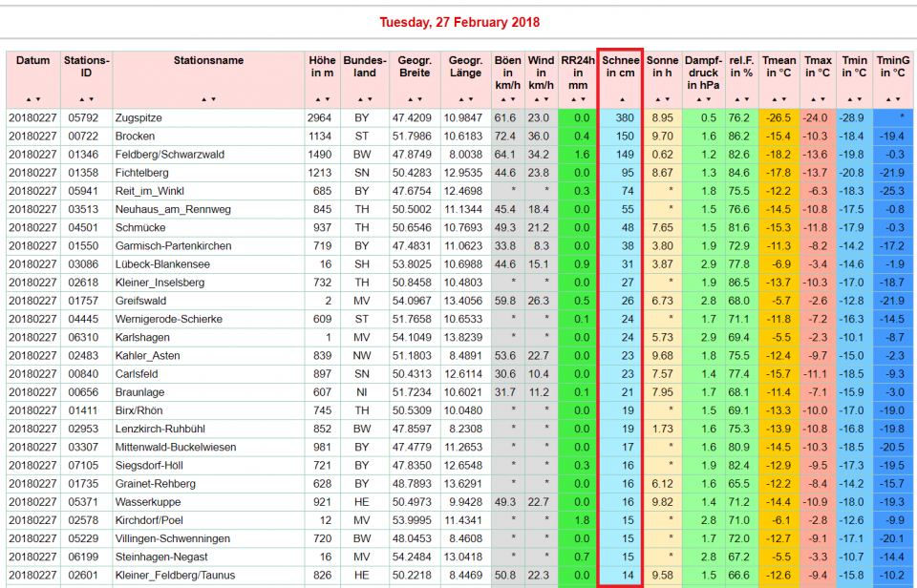Image resolution: width=917 pixels, height=588 pixels.
Task: Sort Böen in km/h ascending arrow
Action: click(502, 99)
